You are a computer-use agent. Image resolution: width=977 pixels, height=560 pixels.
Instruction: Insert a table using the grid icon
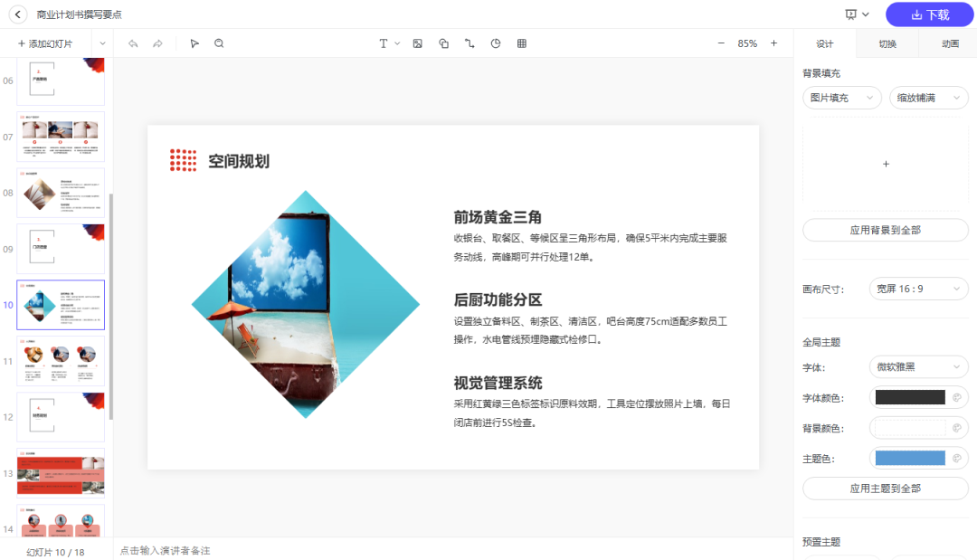521,43
